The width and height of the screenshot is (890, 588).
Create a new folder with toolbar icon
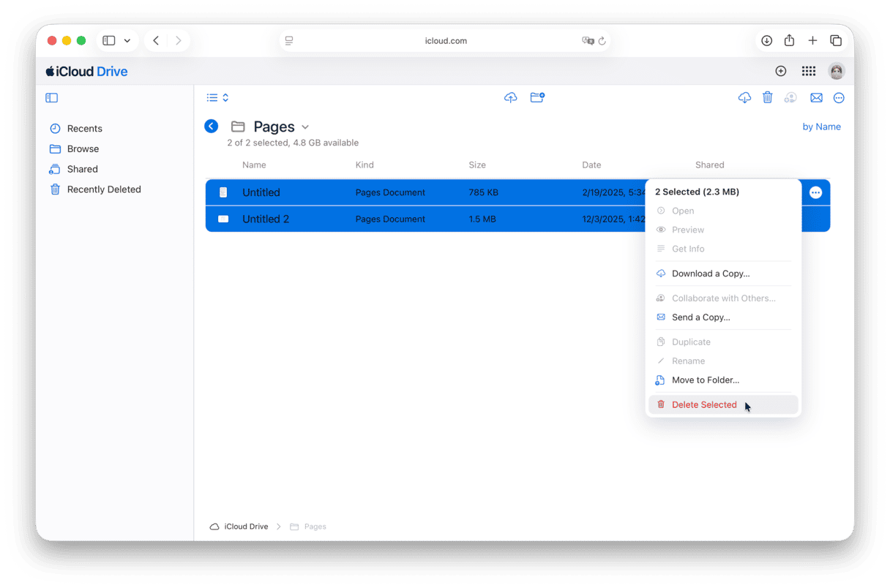[537, 97]
